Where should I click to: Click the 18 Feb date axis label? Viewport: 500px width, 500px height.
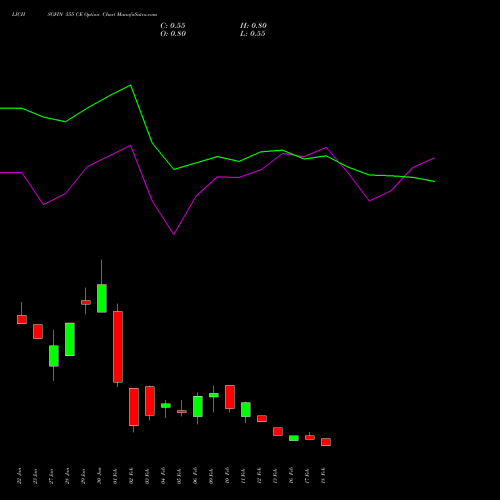click(323, 476)
